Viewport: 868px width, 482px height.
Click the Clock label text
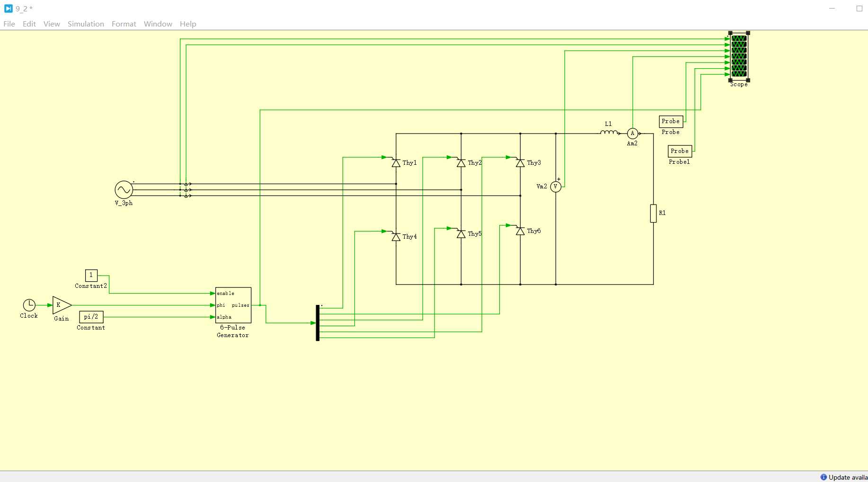pos(29,316)
